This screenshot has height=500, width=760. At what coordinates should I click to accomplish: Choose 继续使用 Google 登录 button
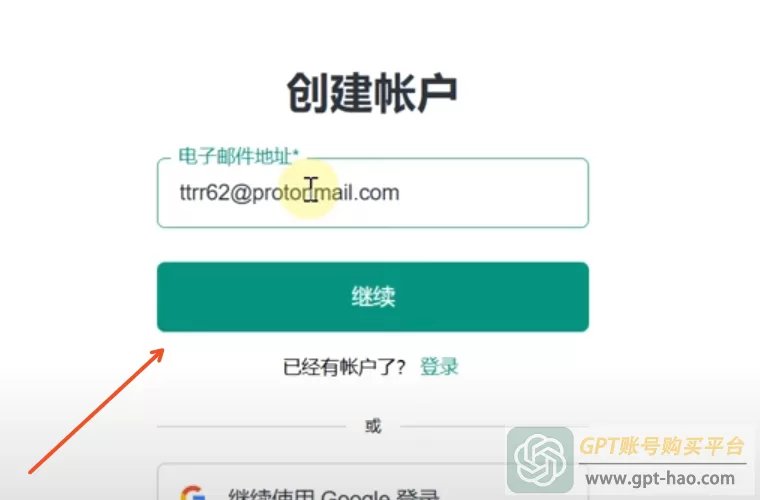[373, 482]
